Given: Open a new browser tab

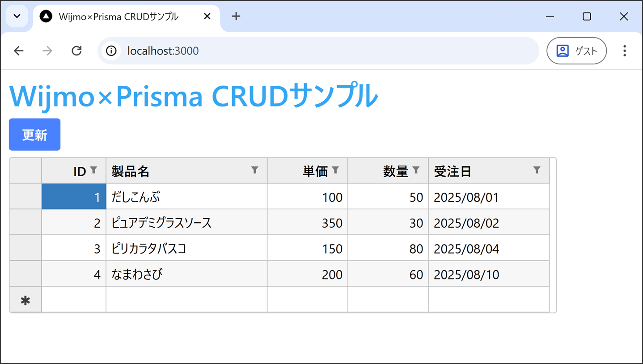Looking at the screenshot, I should pos(236,17).
